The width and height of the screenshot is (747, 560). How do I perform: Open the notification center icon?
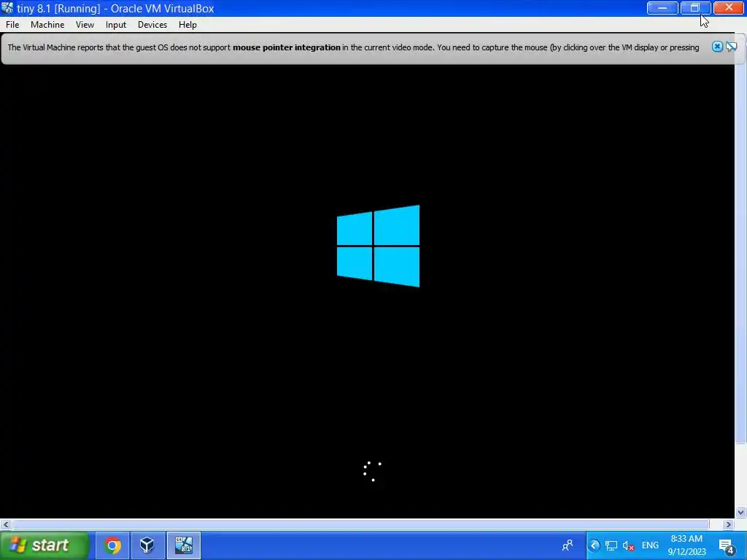(727, 546)
